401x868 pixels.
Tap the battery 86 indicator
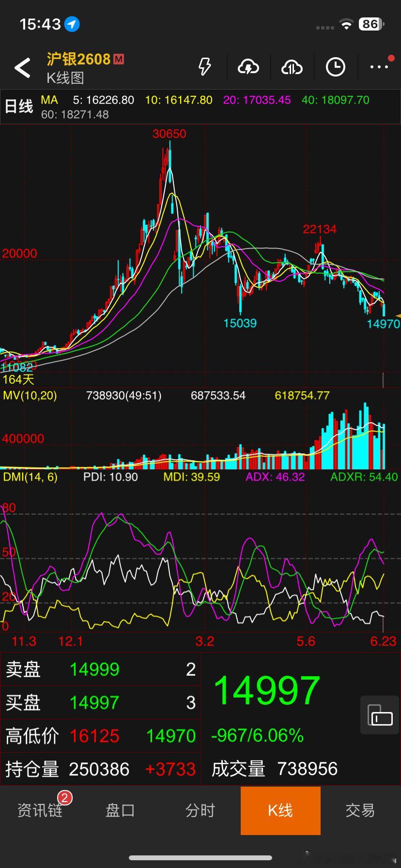click(x=371, y=24)
